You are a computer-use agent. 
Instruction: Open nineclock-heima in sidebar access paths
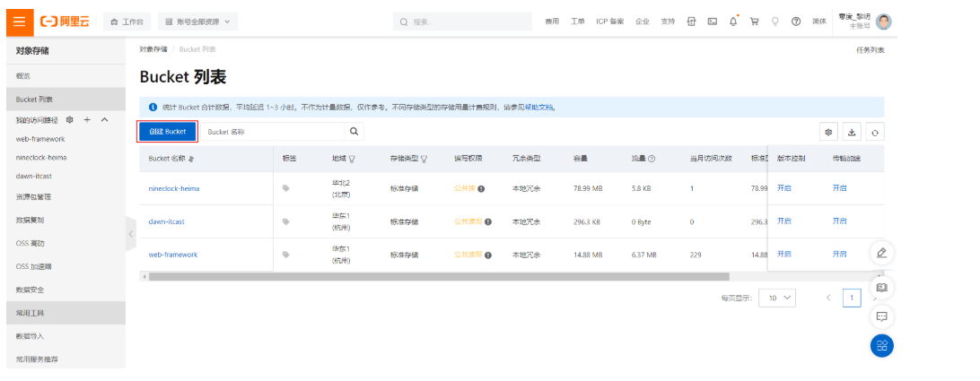tap(40, 158)
